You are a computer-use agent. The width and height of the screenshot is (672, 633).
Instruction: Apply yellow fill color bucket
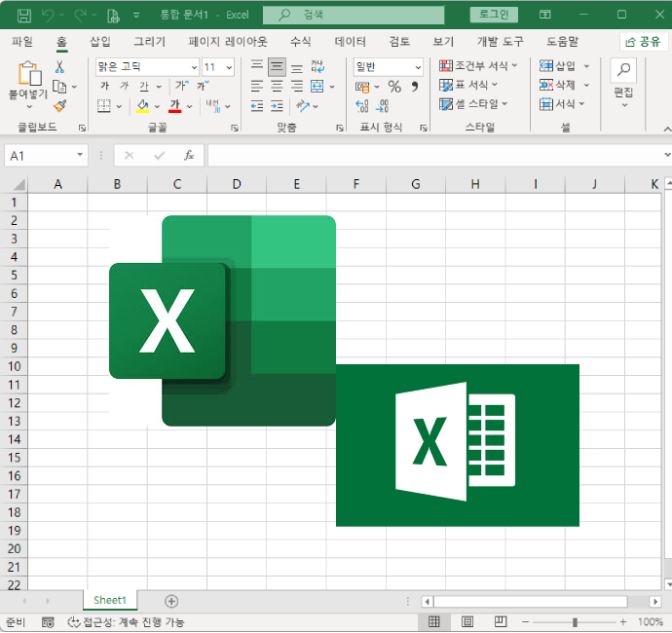pos(143,106)
